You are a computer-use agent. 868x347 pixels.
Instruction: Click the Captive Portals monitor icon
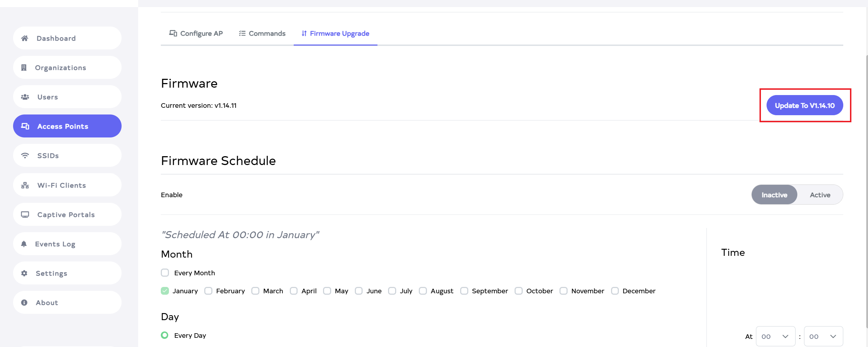tap(25, 214)
